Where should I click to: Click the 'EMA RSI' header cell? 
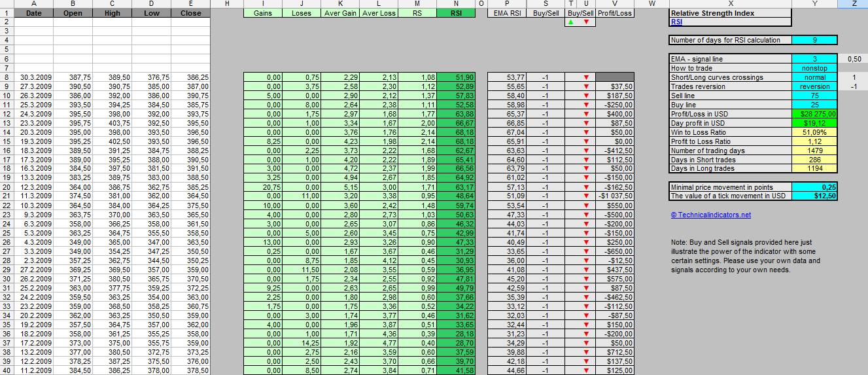508,13
